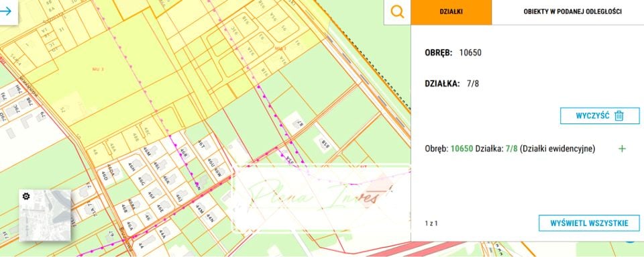Click map parcel labeled 44A
This screenshot has height=257, width=644.
coord(162,234)
